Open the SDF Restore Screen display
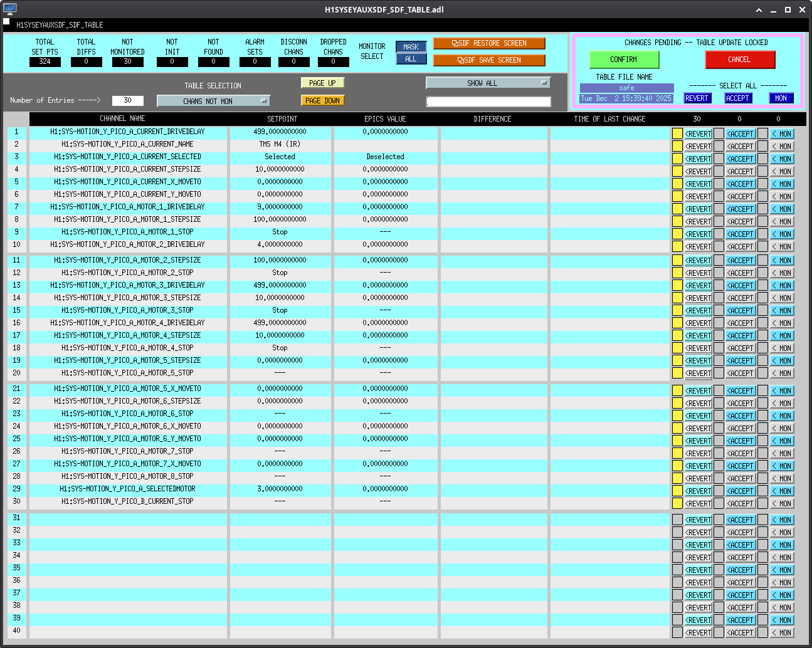The height and width of the screenshot is (648, 812). pyautogui.click(x=488, y=43)
